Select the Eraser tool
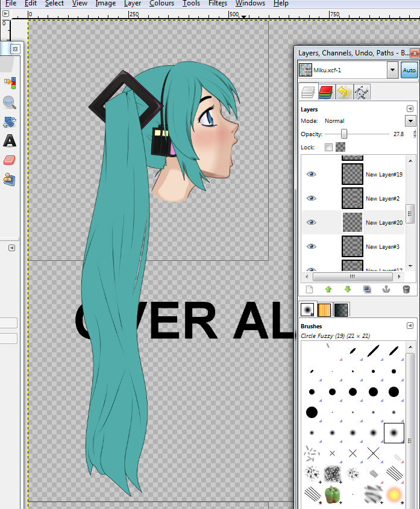The height and width of the screenshot is (509, 420). (x=10, y=160)
